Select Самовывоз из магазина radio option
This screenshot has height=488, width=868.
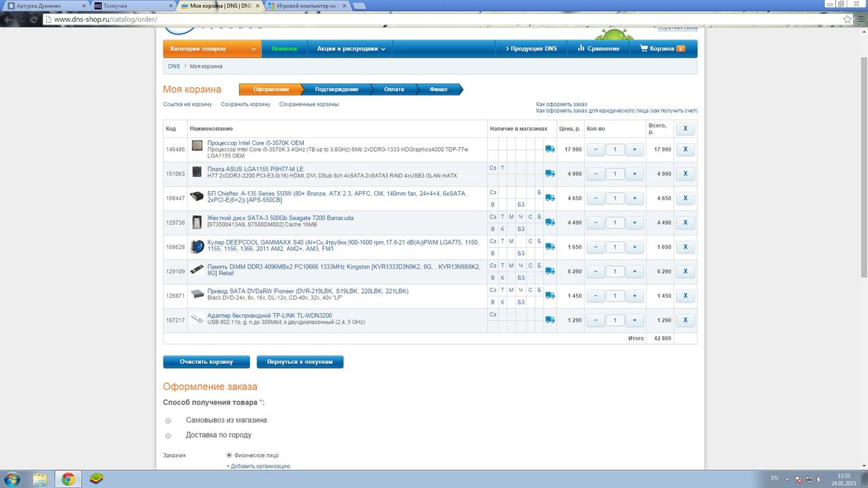click(x=168, y=420)
